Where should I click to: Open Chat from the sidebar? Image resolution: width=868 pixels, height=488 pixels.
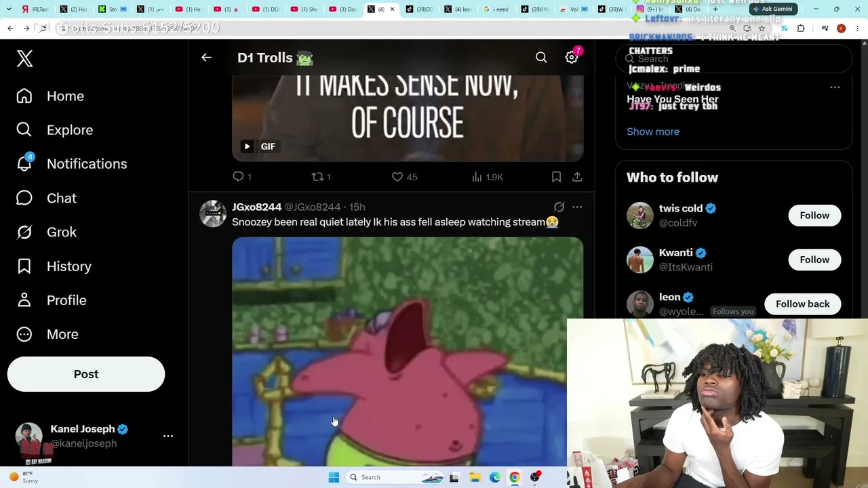coord(46,198)
